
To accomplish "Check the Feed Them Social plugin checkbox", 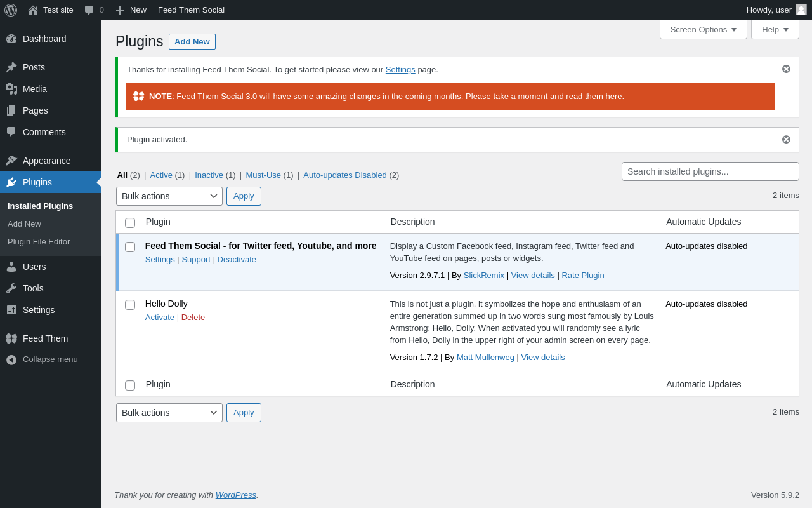I will (130, 247).
